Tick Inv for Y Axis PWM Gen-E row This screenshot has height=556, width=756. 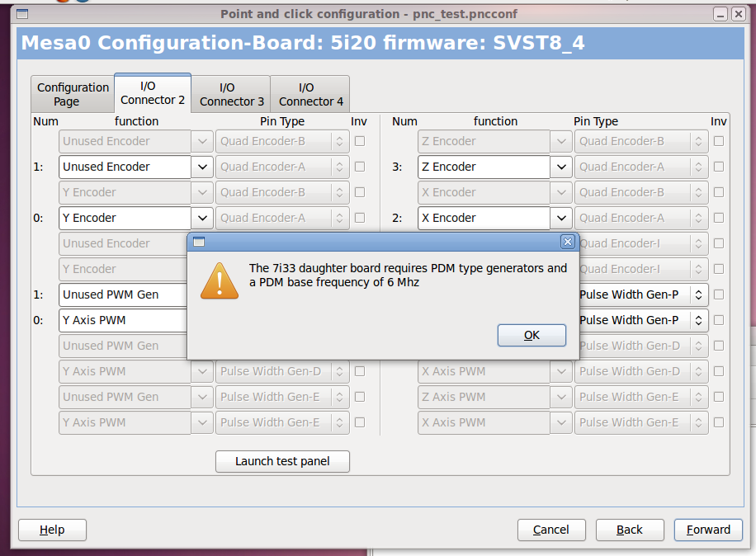tap(360, 422)
